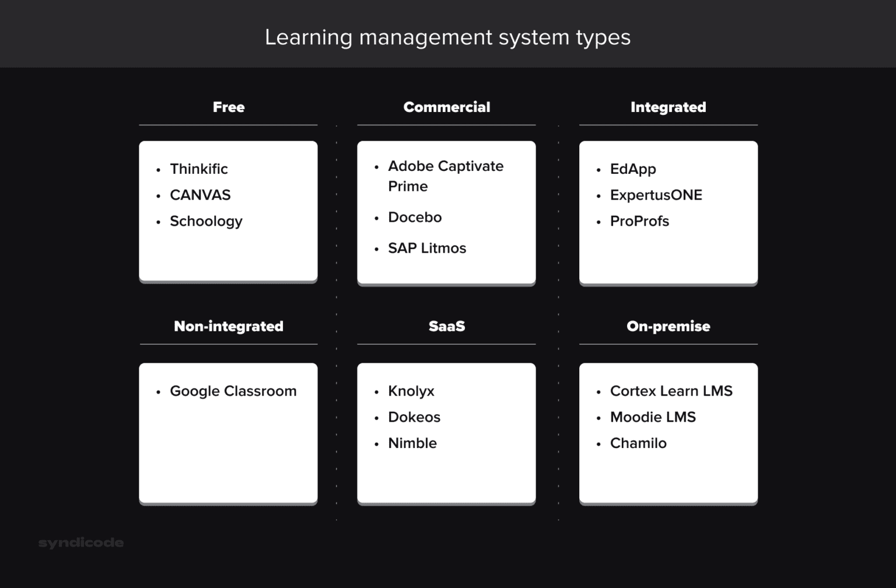Click the syndicode logo
The height and width of the screenshot is (588, 896).
tap(81, 542)
